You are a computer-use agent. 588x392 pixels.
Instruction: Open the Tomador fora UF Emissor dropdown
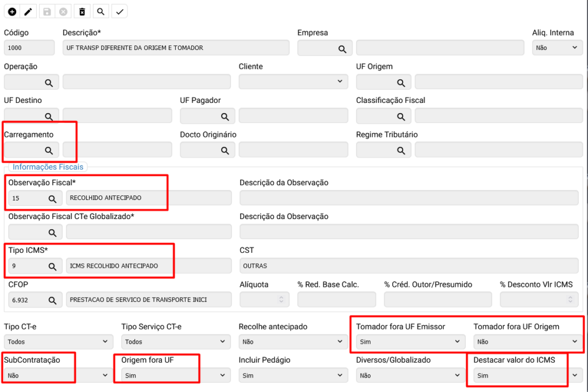[x=410, y=341]
